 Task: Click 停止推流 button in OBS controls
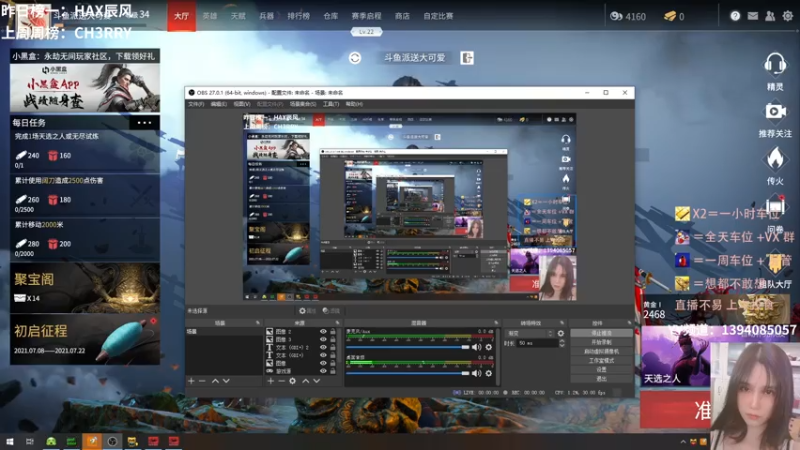click(602, 333)
